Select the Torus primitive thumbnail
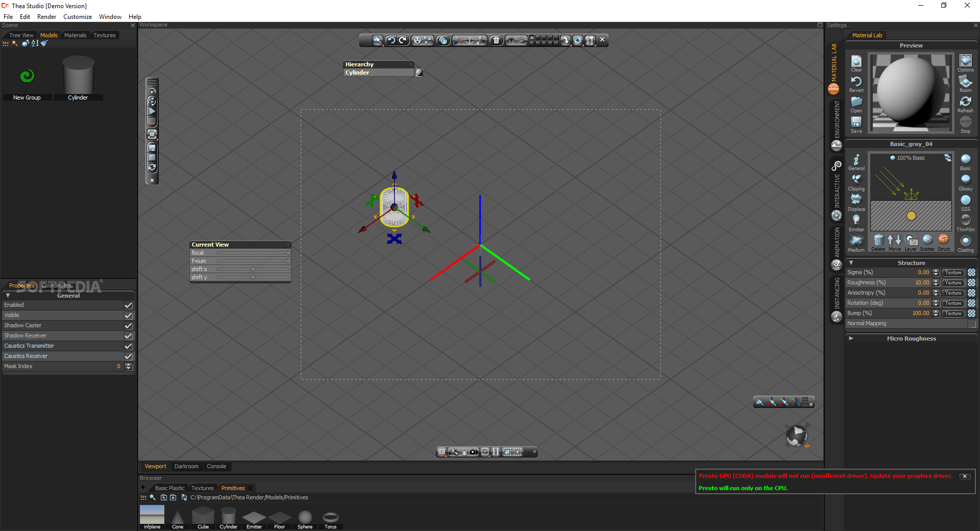The height and width of the screenshot is (531, 980). pos(331,518)
